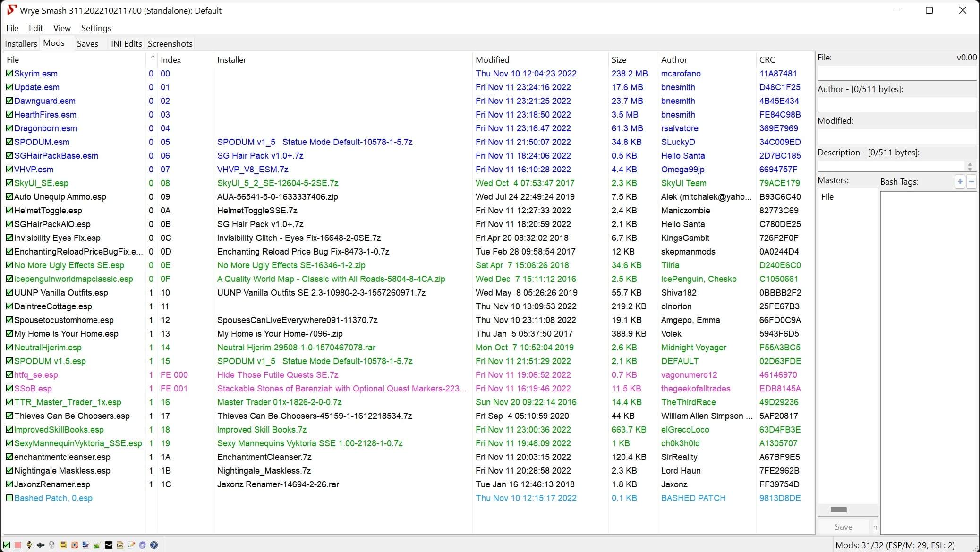Viewport: 980px width, 552px height.
Task: Click the Mods: 31/32 status bar text
Action: pyautogui.click(x=895, y=545)
